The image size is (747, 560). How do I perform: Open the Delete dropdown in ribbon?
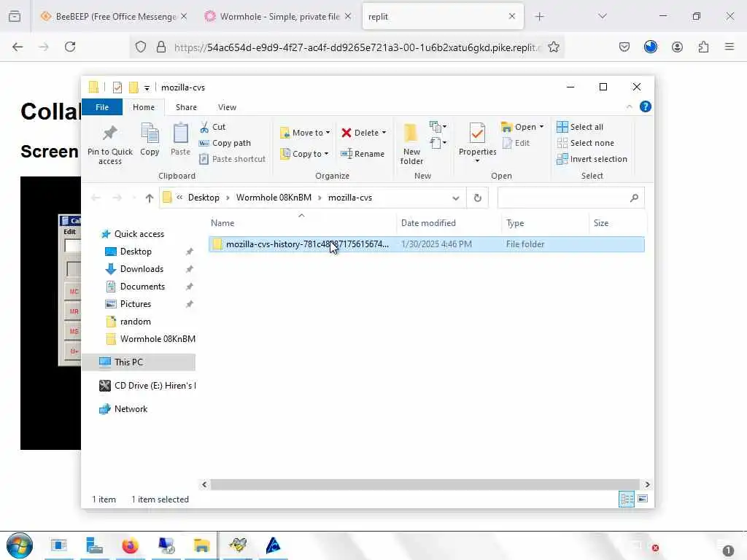pos(363,133)
